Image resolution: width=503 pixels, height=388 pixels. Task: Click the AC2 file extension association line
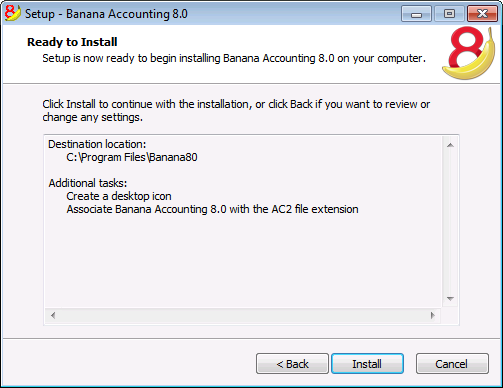212,209
